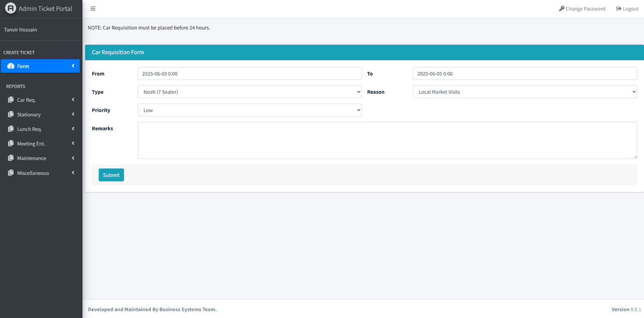644x318 pixels.
Task: Expand the Miscellaneous chevron arrow
Action: click(x=73, y=173)
